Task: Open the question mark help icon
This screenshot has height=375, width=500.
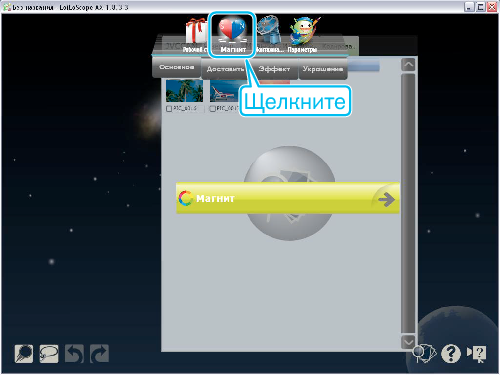Action: click(x=451, y=353)
